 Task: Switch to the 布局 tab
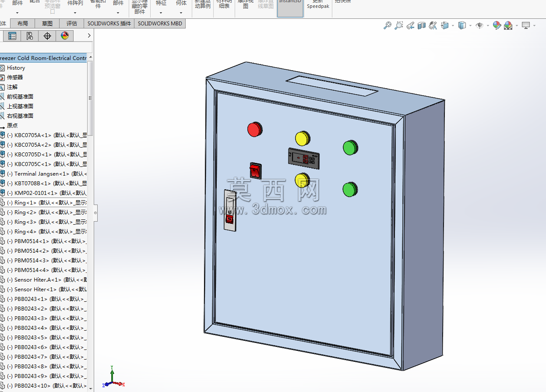[x=22, y=24]
